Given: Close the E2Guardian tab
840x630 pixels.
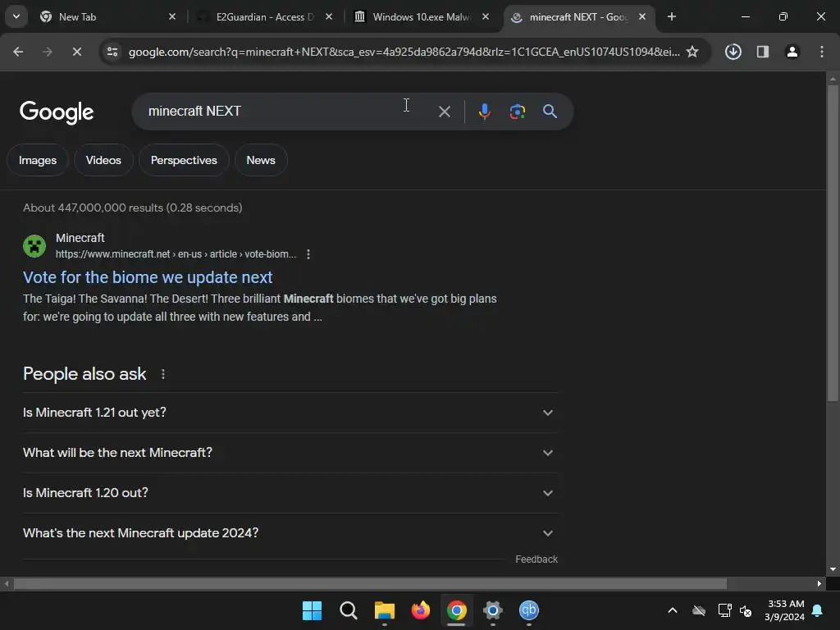Looking at the screenshot, I should click(329, 17).
